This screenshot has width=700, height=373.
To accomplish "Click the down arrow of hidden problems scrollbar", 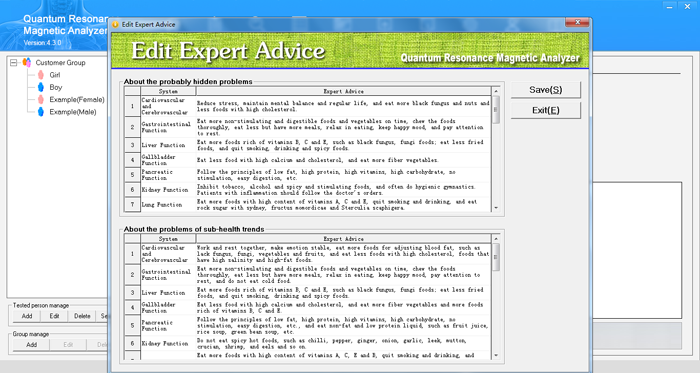I will pyautogui.click(x=496, y=208).
